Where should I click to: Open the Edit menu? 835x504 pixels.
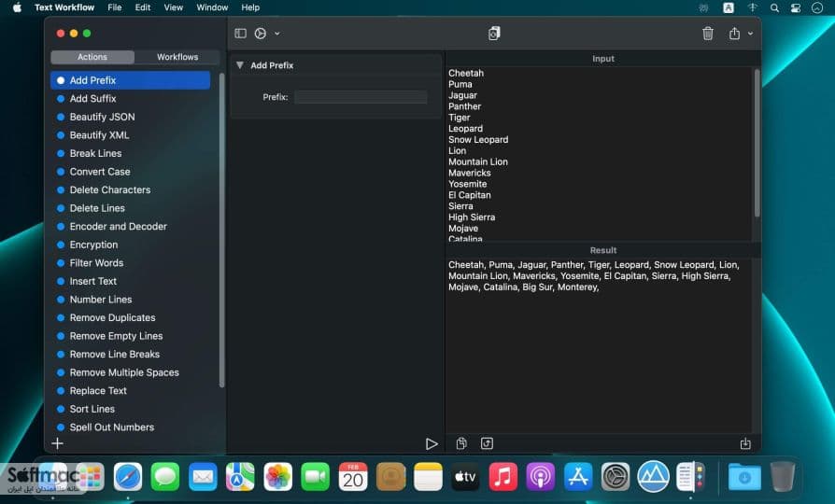(x=143, y=7)
